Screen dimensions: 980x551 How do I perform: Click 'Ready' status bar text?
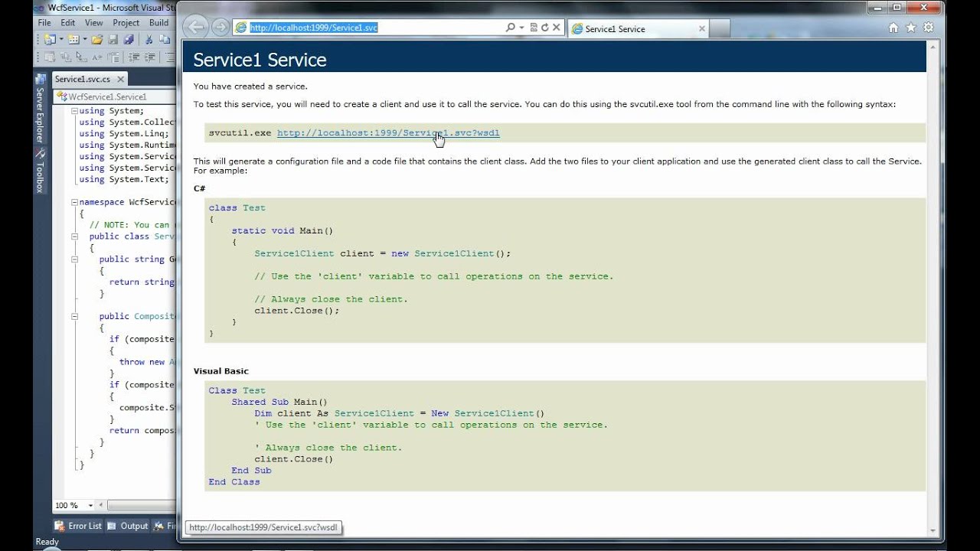tap(47, 542)
